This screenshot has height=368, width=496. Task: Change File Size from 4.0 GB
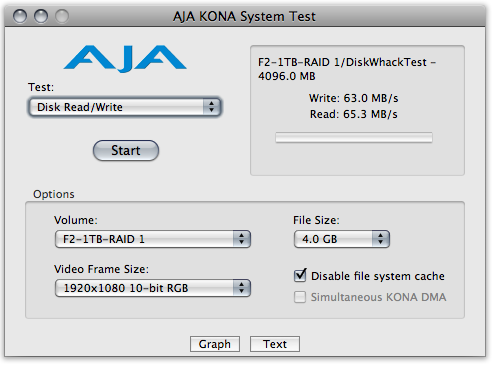[x=342, y=239]
